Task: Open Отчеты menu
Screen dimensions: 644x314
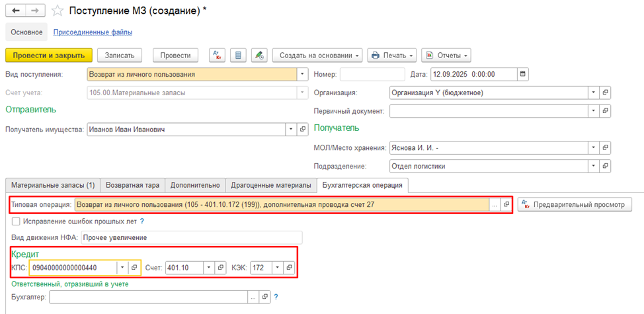Action: coord(446,55)
